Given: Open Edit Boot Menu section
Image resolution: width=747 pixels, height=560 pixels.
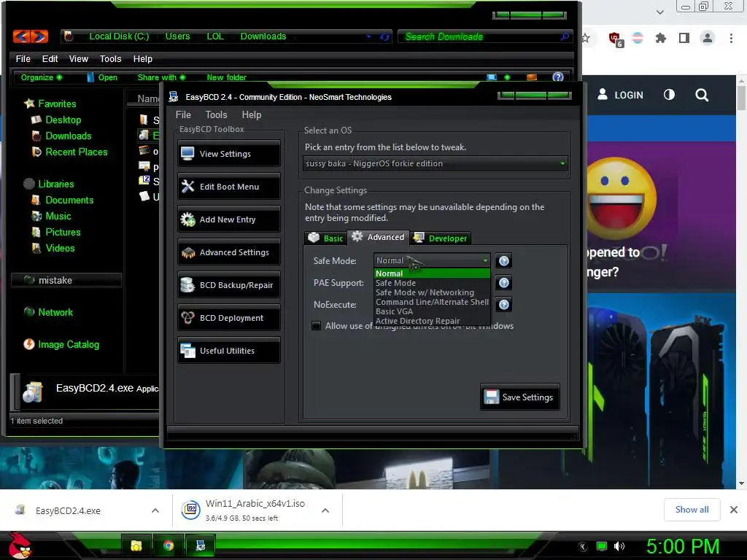Looking at the screenshot, I should [x=228, y=186].
